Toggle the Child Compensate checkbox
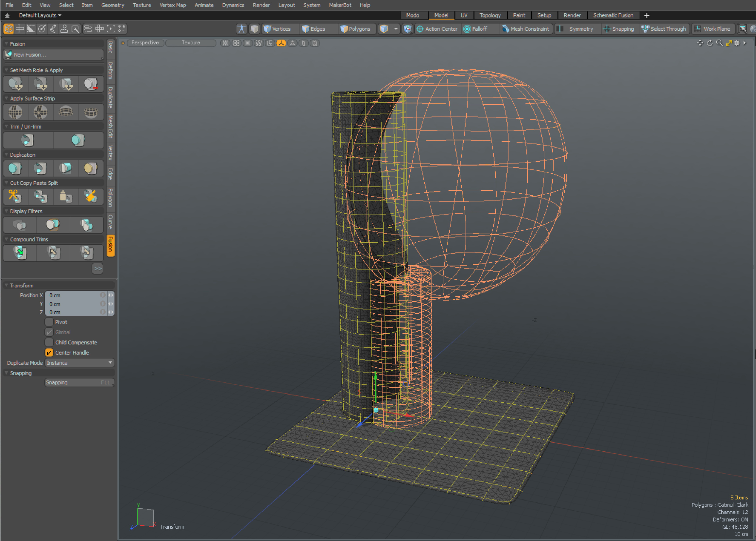The image size is (756, 541). 49,342
